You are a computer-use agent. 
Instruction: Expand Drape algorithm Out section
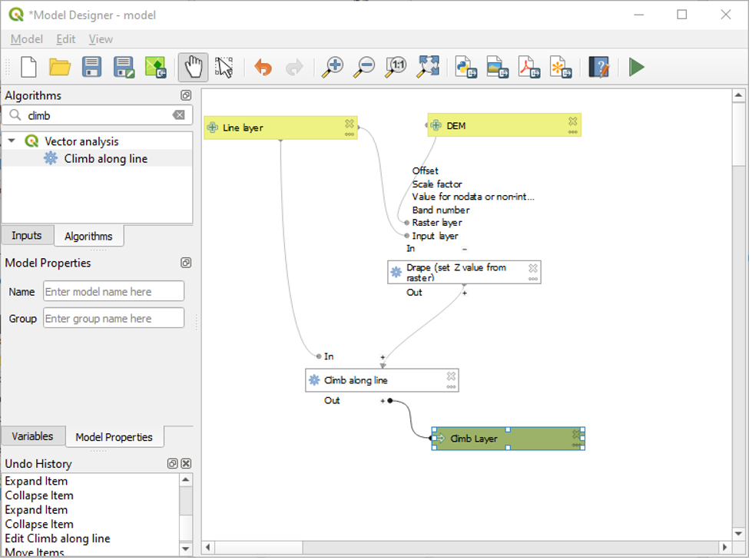coord(464,293)
